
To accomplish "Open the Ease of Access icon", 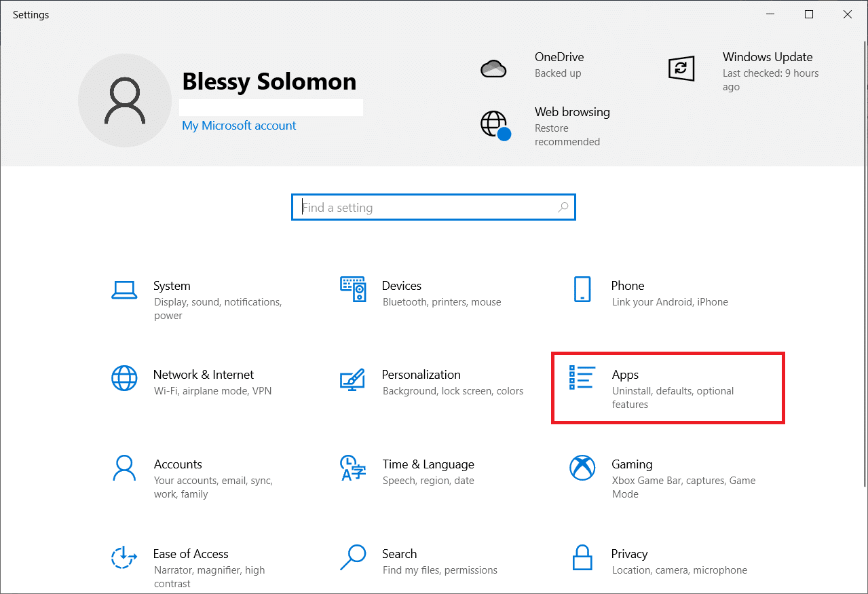I will click(124, 557).
